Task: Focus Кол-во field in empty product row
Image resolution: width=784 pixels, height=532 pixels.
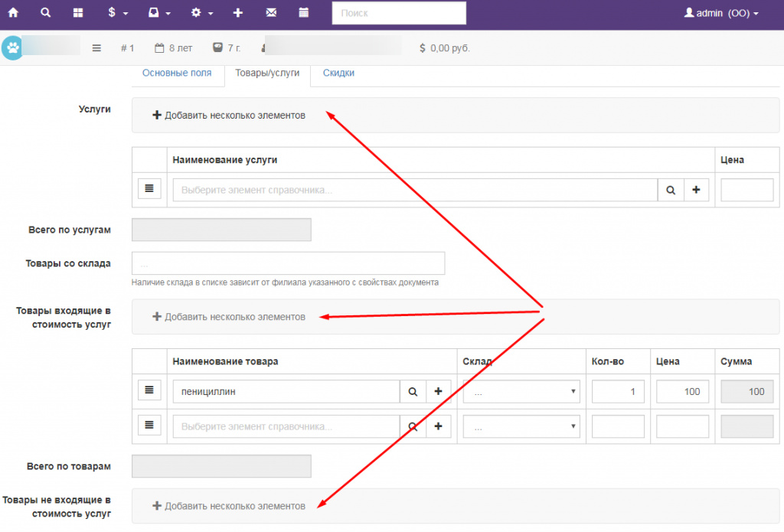Action: point(618,426)
